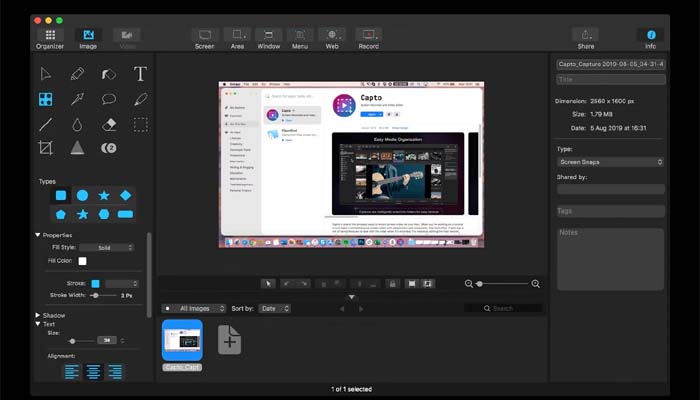
Task: Select the Capto_Capt screenshot thumbnail
Action: 182,341
